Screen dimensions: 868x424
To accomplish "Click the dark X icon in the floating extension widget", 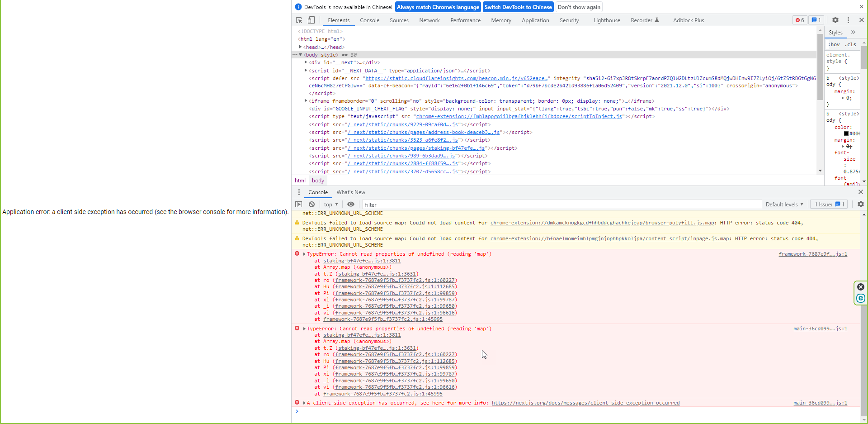I will 861,287.
